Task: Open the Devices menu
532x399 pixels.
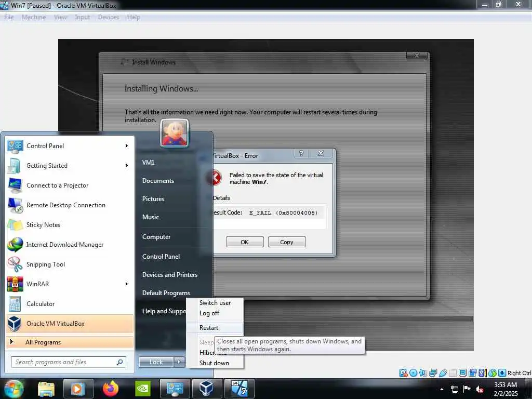Action: coord(109,17)
